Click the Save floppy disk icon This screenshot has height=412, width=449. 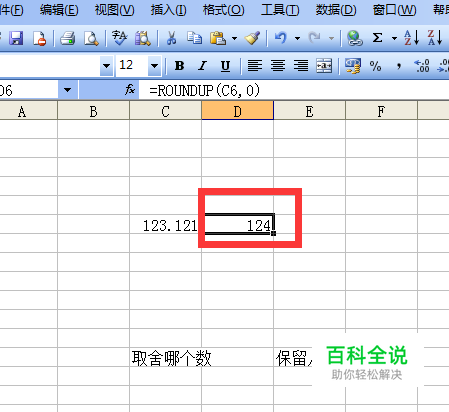click(16, 38)
